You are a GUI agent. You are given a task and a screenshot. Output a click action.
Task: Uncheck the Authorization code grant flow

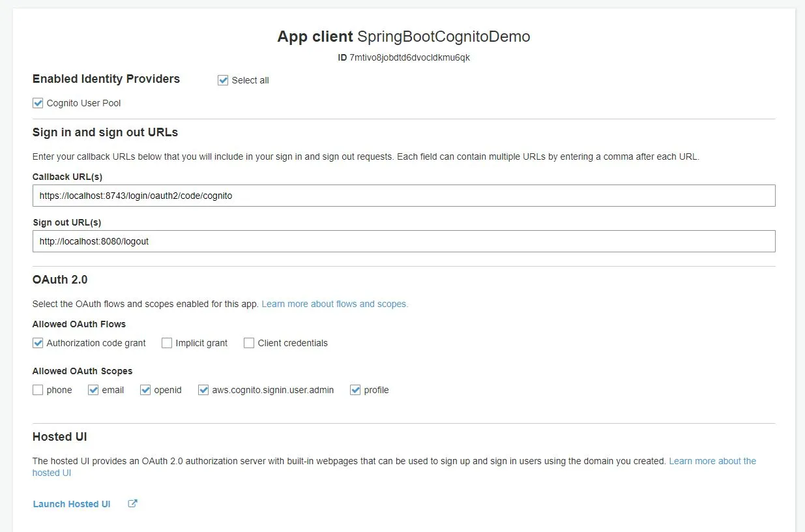coord(38,342)
